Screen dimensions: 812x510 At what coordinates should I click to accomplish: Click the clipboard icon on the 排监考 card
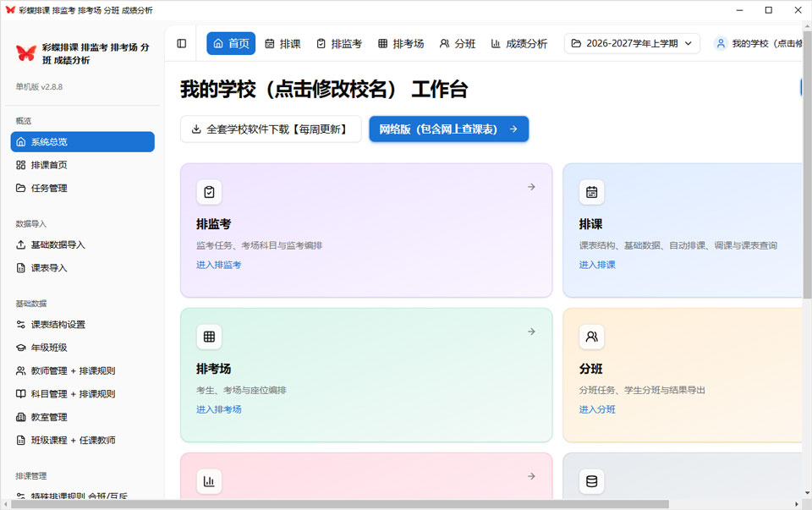coord(209,192)
